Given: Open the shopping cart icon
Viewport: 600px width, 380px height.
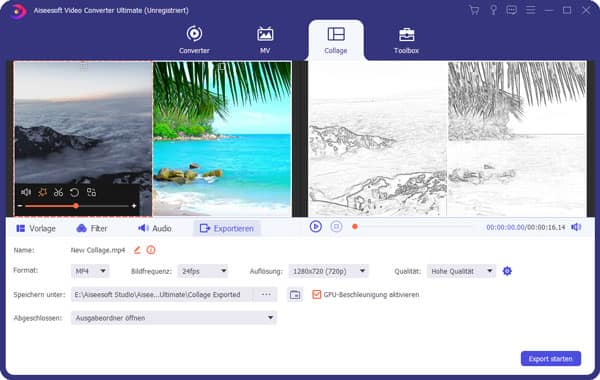Looking at the screenshot, I should (x=474, y=10).
